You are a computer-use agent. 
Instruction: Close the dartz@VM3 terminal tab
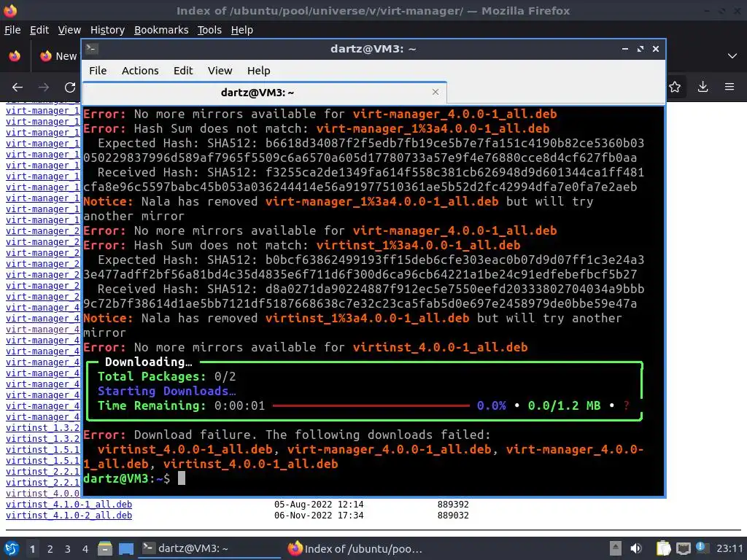pos(436,92)
